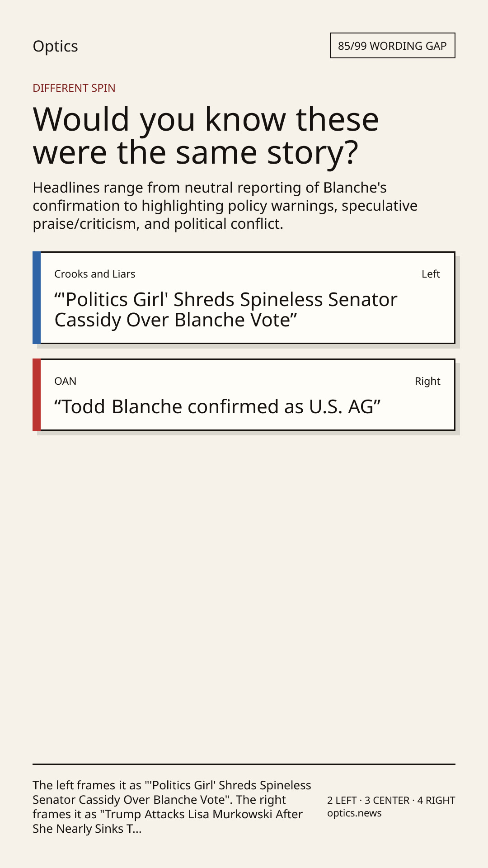488x868 pixels.
Task: Click the footer framing summary text
Action: [172, 807]
